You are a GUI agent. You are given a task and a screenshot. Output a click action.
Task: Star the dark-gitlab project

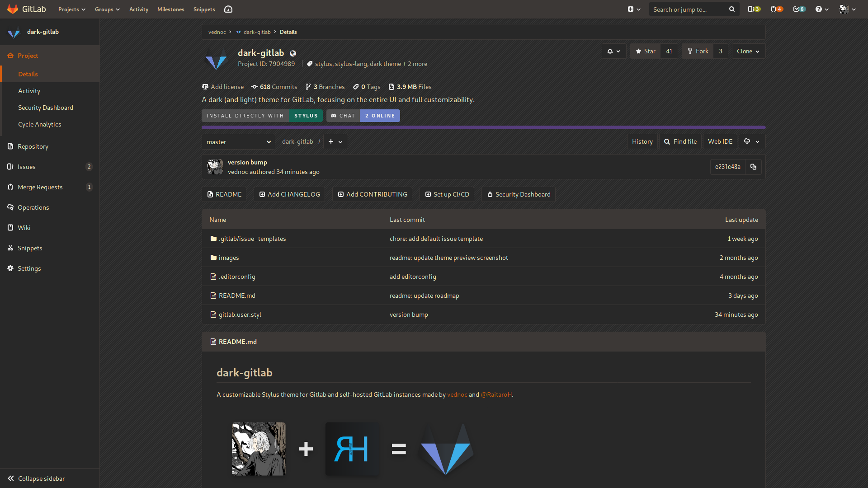[645, 51]
